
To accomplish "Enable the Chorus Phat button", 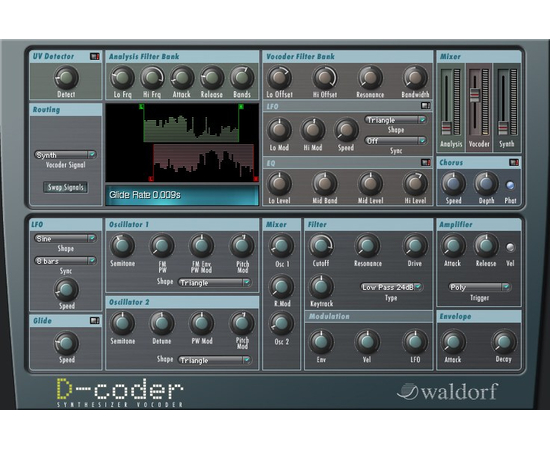I will [x=510, y=185].
